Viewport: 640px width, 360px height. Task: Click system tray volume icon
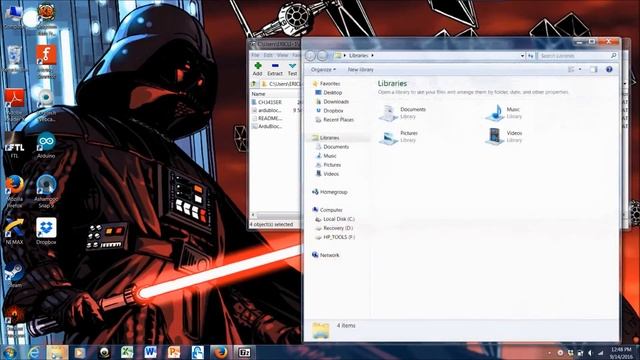pyautogui.click(x=590, y=353)
